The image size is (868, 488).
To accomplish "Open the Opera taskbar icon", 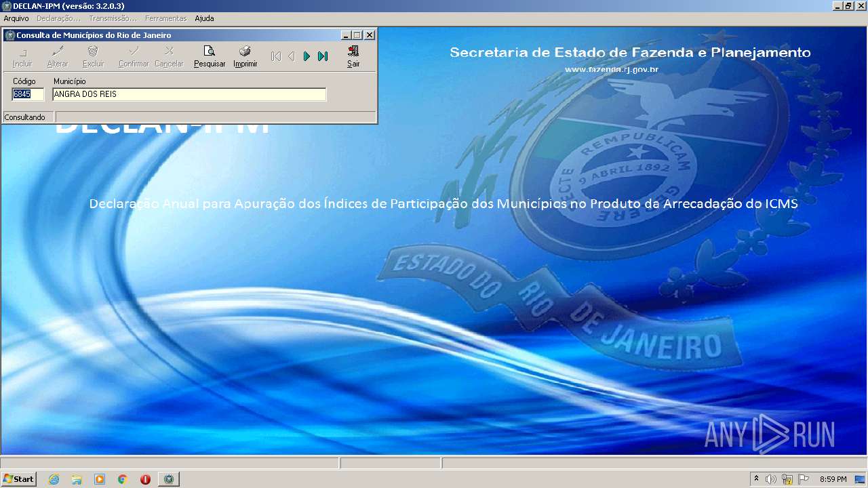I will click(145, 479).
